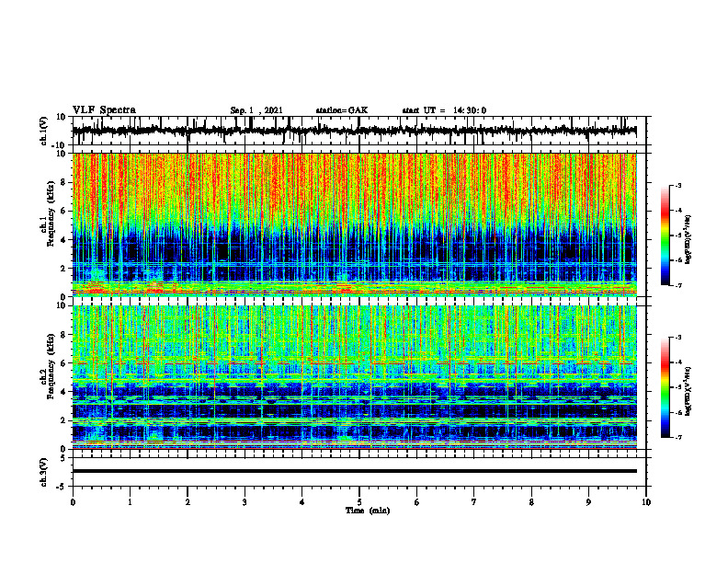Click the "-5" tick on the ch.3(V) axis
Screen dimensions: 728x563
pos(62,487)
